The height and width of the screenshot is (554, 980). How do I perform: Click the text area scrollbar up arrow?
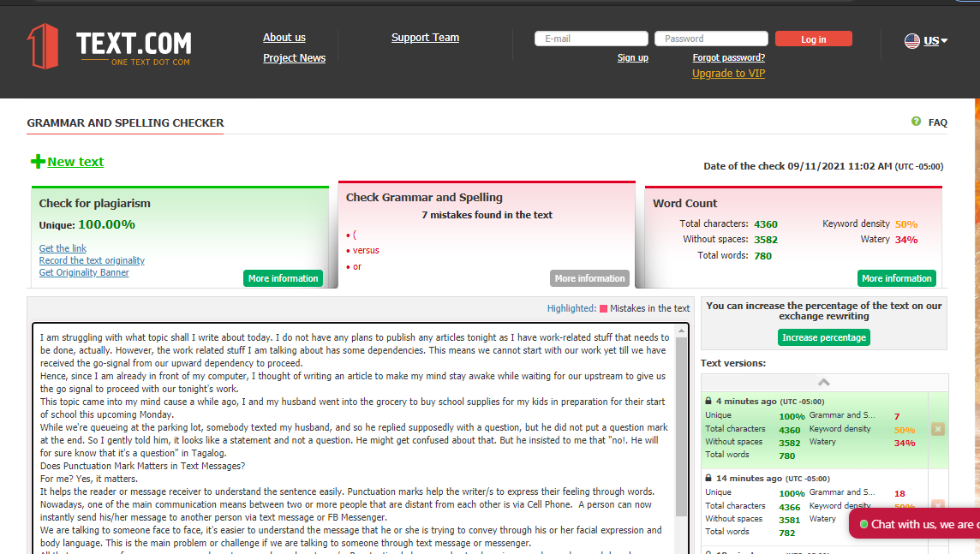[681, 331]
